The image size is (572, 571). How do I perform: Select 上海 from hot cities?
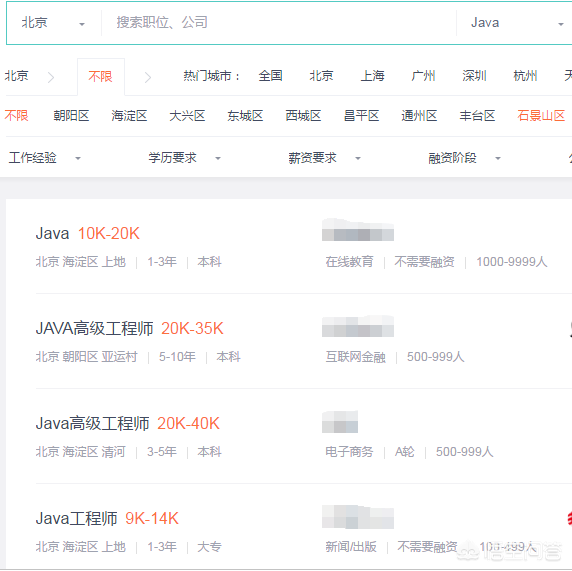[372, 76]
